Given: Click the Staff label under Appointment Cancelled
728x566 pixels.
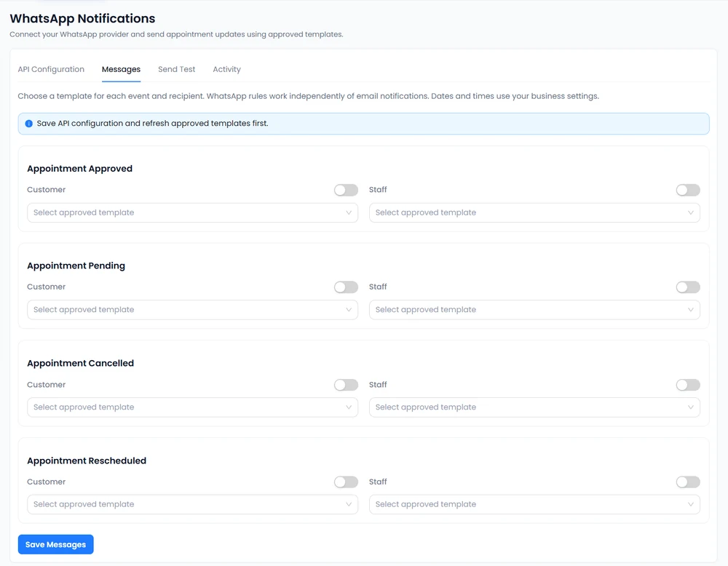Looking at the screenshot, I should click(378, 385).
